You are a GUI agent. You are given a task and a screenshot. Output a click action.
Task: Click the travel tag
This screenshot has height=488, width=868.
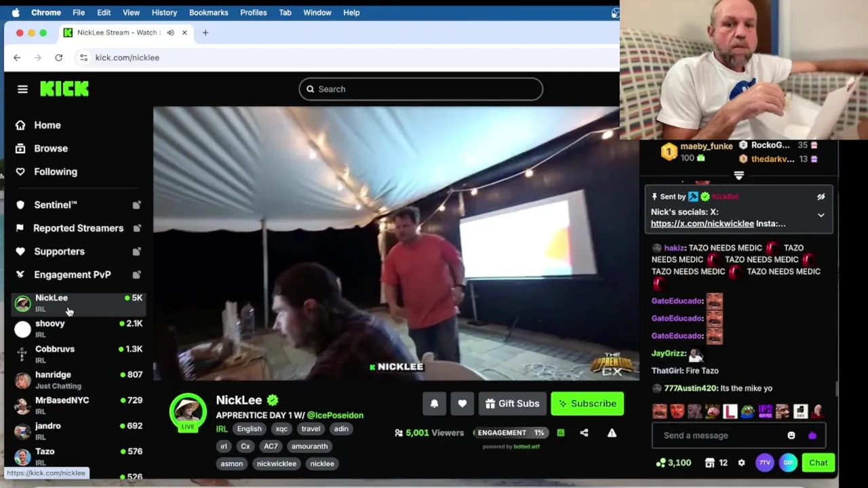click(x=311, y=429)
